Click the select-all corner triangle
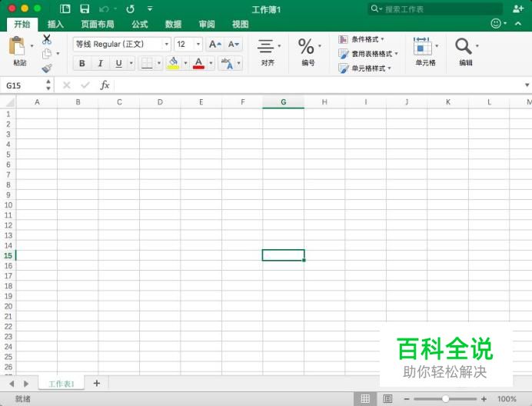Viewport: 532px width, 406px height. 10,102
